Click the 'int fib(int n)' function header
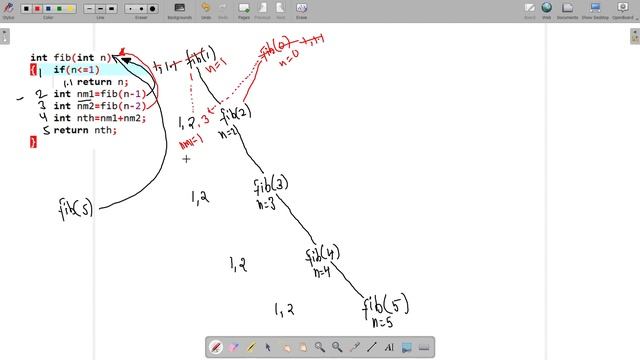The image size is (640, 360). 70,58
